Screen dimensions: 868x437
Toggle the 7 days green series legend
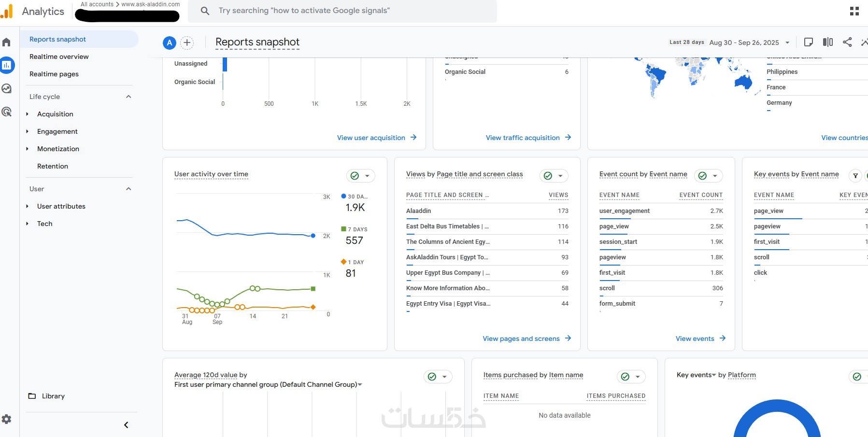pos(355,229)
